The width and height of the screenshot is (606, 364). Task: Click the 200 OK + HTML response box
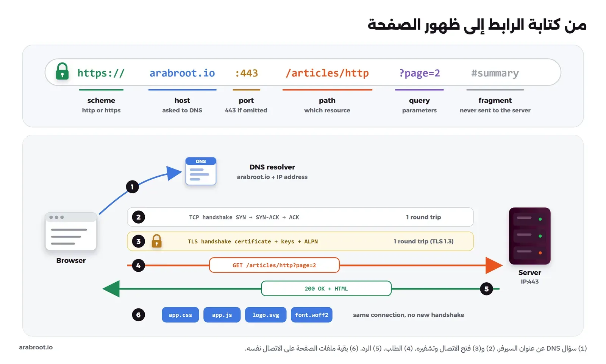pos(326,288)
